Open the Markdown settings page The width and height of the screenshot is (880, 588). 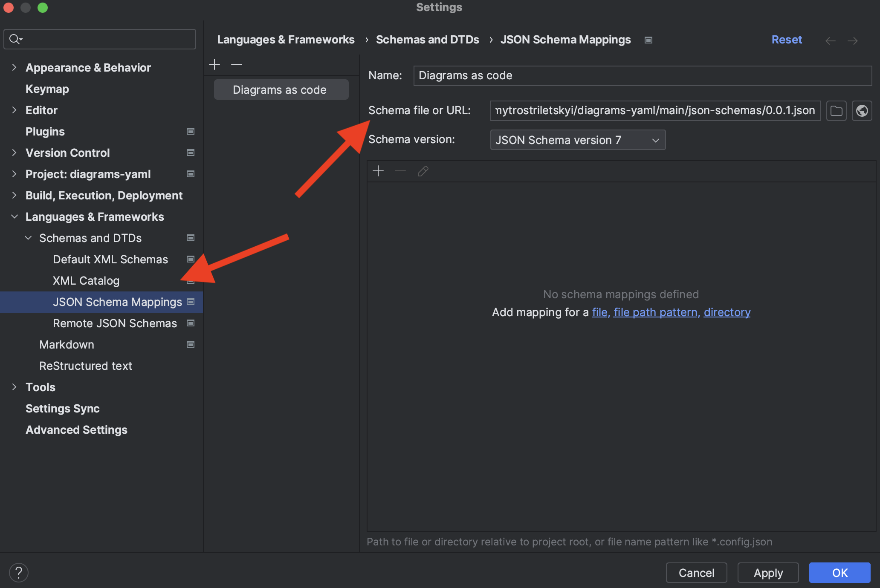pyautogui.click(x=67, y=345)
